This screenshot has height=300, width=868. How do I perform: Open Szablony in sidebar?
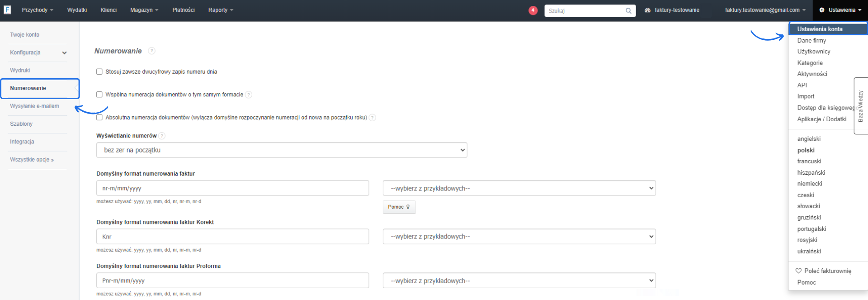[21, 124]
